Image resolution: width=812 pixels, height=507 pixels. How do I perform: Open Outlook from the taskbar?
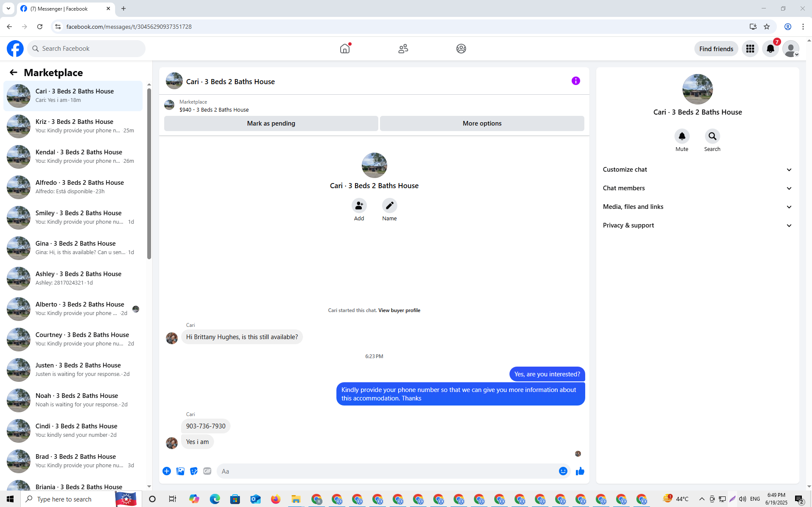[x=256, y=499]
